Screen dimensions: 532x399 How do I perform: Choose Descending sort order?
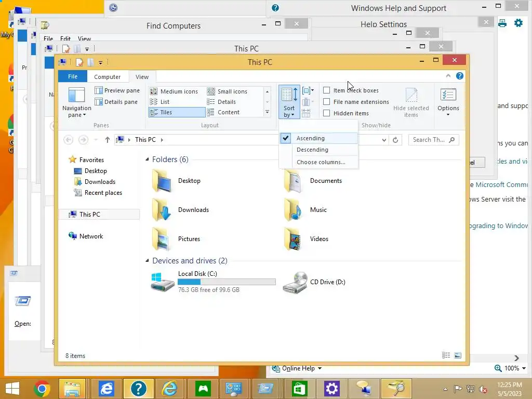tap(318, 150)
